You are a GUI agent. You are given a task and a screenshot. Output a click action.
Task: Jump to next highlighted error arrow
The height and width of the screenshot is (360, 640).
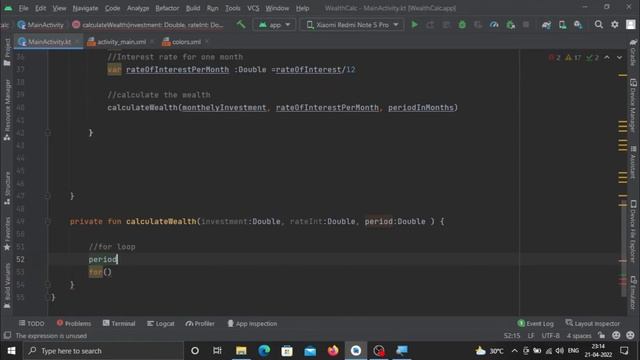click(x=620, y=58)
